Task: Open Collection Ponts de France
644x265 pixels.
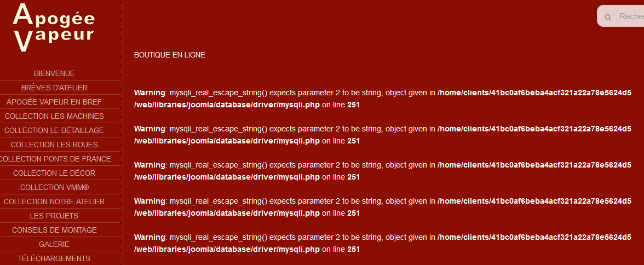Action: pos(54,159)
